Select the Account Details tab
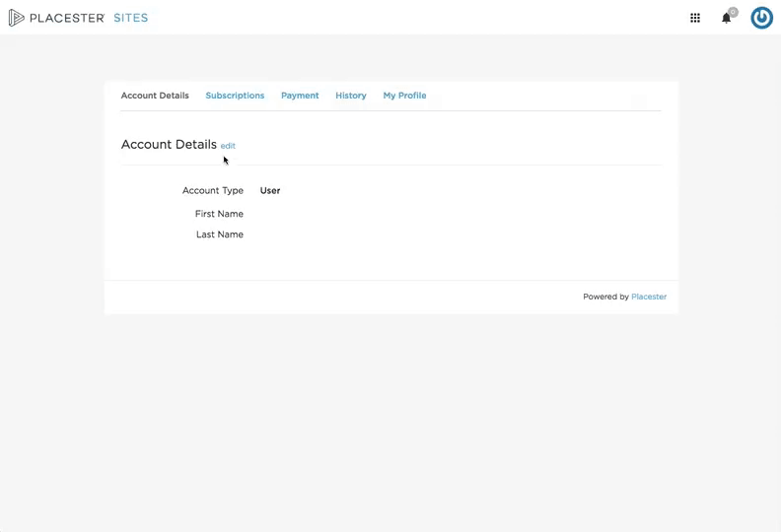This screenshot has width=781, height=532. (155, 96)
